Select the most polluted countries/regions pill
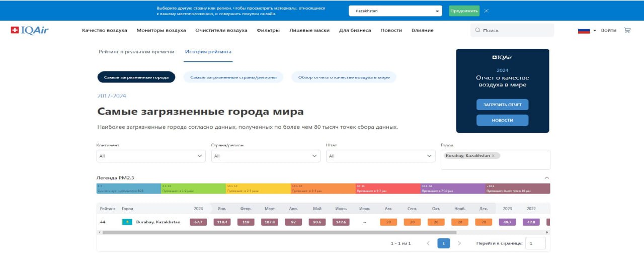The width and height of the screenshot is (644, 265). point(233,77)
